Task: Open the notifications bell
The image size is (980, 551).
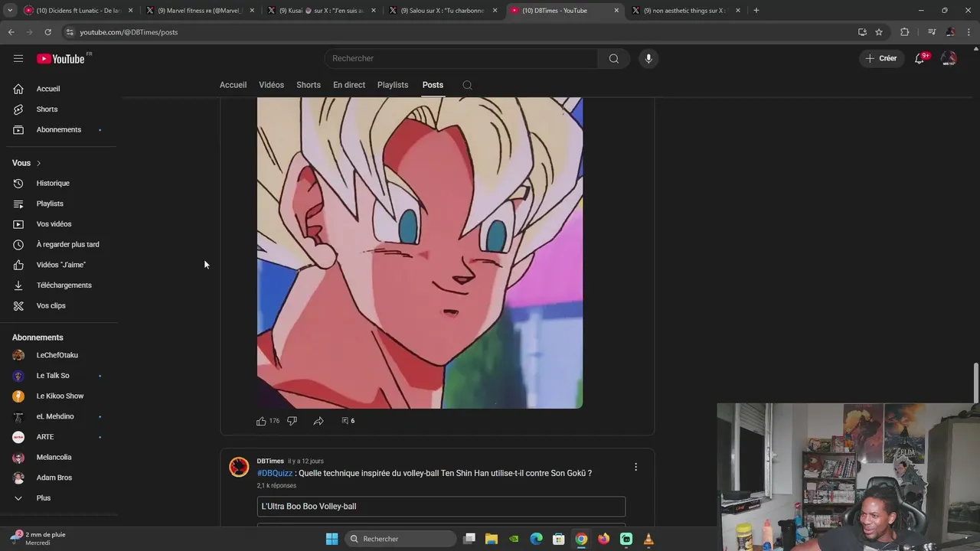Action: click(920, 58)
